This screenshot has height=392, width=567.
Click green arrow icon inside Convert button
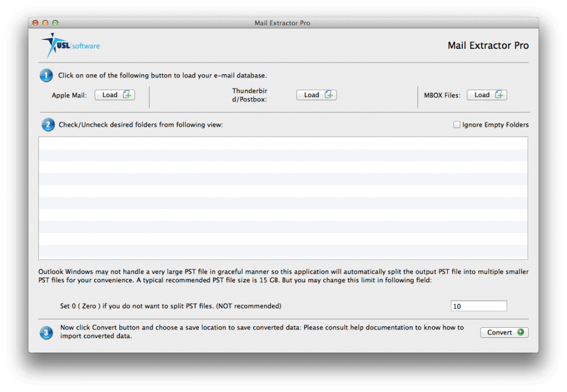click(x=519, y=332)
